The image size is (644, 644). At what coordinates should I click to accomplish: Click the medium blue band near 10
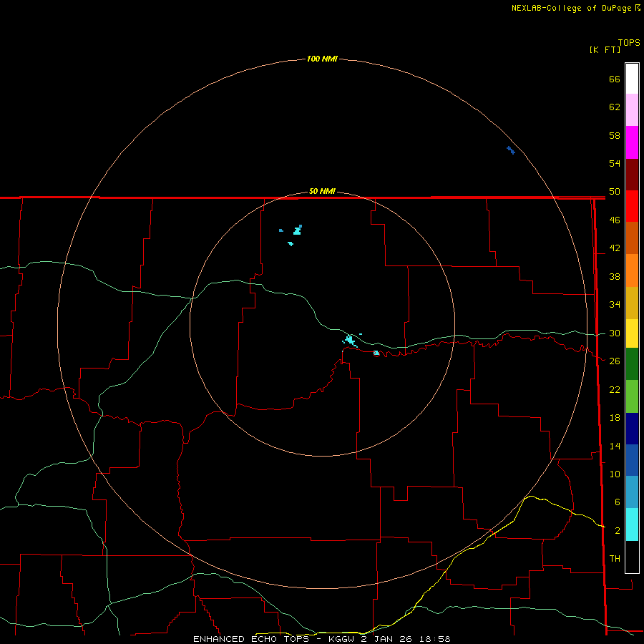pos(632,460)
